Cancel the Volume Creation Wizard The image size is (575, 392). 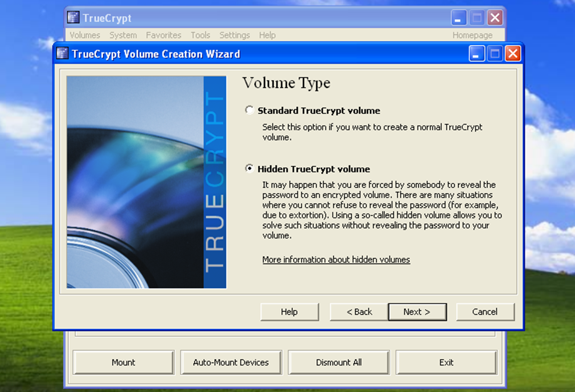(485, 312)
